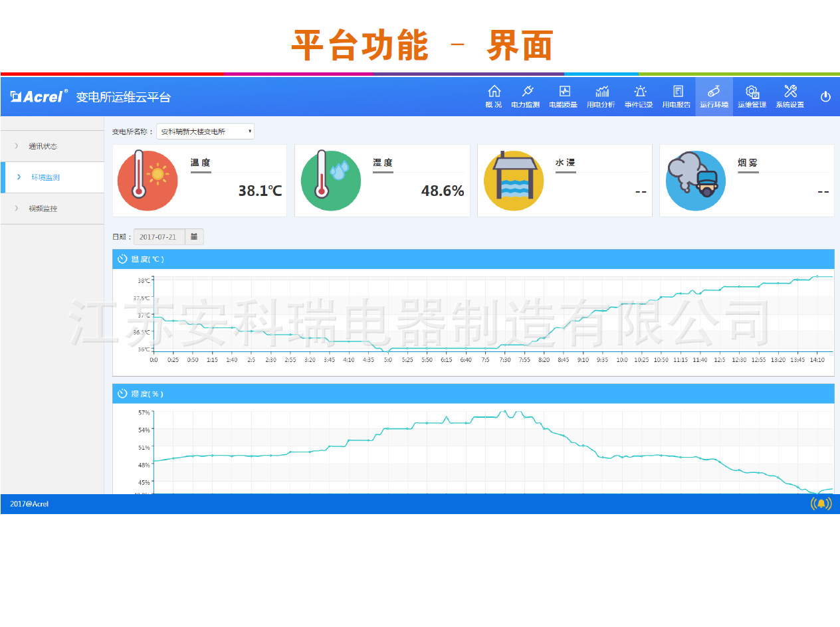Click the 48% axis label
Image resolution: width=840 pixels, height=627 pixels.
click(x=144, y=464)
